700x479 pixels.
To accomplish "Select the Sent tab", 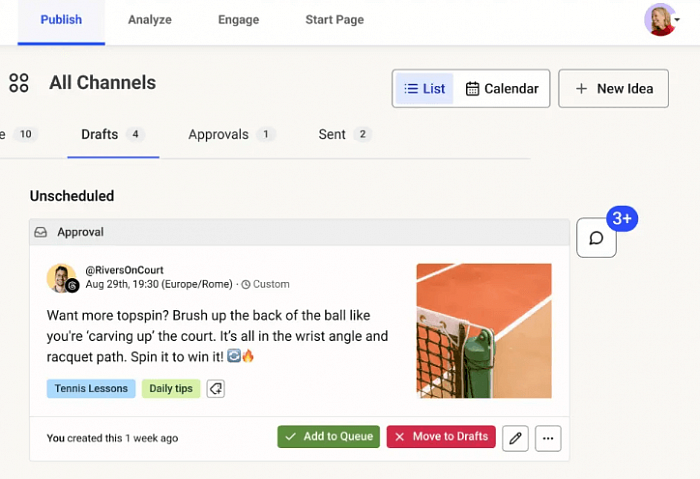I will tap(345, 134).
